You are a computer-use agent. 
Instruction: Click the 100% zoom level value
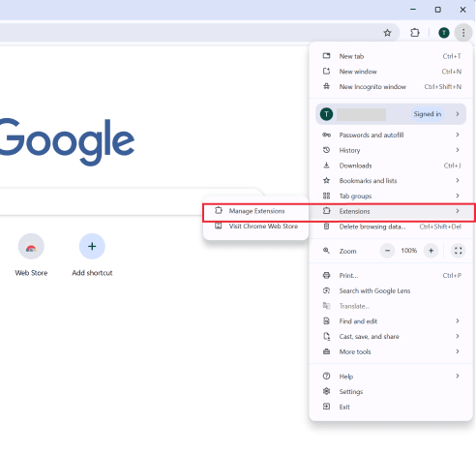pos(409,251)
